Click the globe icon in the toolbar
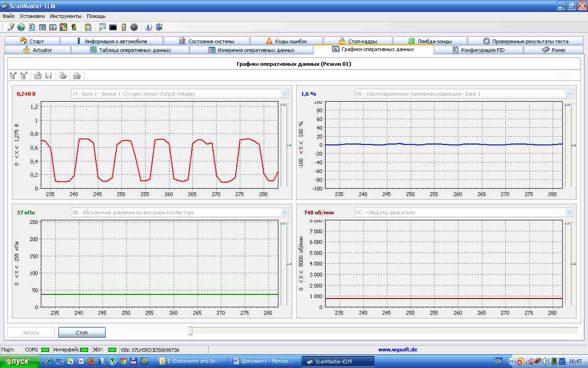The image size is (588, 368). pos(21,27)
